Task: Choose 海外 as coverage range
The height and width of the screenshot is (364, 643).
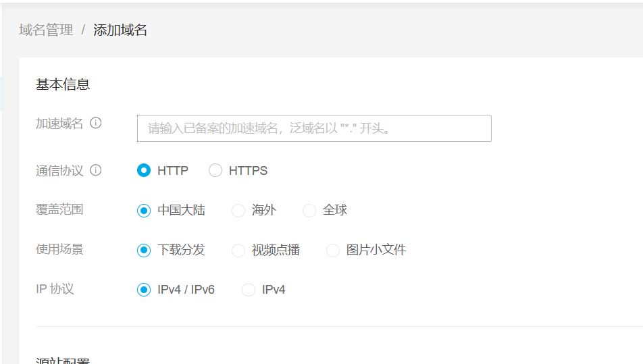Action: coord(238,211)
